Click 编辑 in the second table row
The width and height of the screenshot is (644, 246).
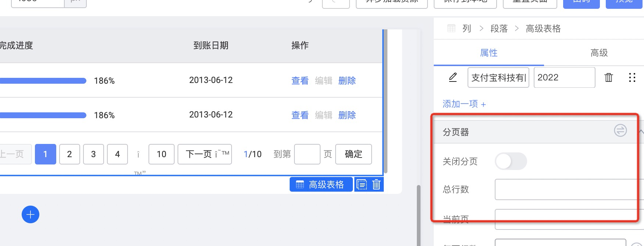pos(323,115)
